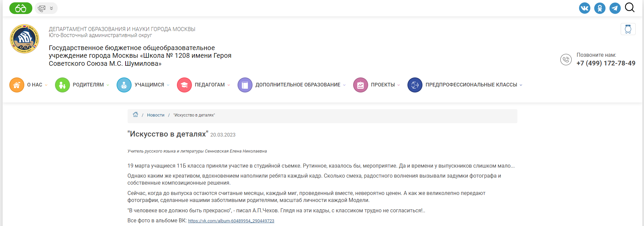The width and height of the screenshot is (644, 226).
Task: Open the ДОПОЛНИТЕЛЬНОЕ ОБРАЗОВАНИЕ menu
Action: tap(298, 85)
